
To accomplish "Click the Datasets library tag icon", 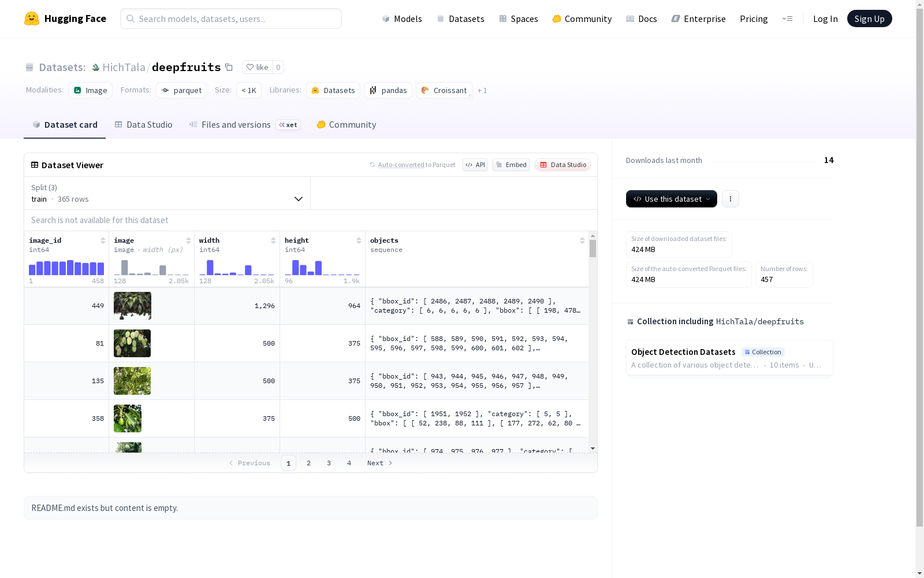I will click(315, 90).
